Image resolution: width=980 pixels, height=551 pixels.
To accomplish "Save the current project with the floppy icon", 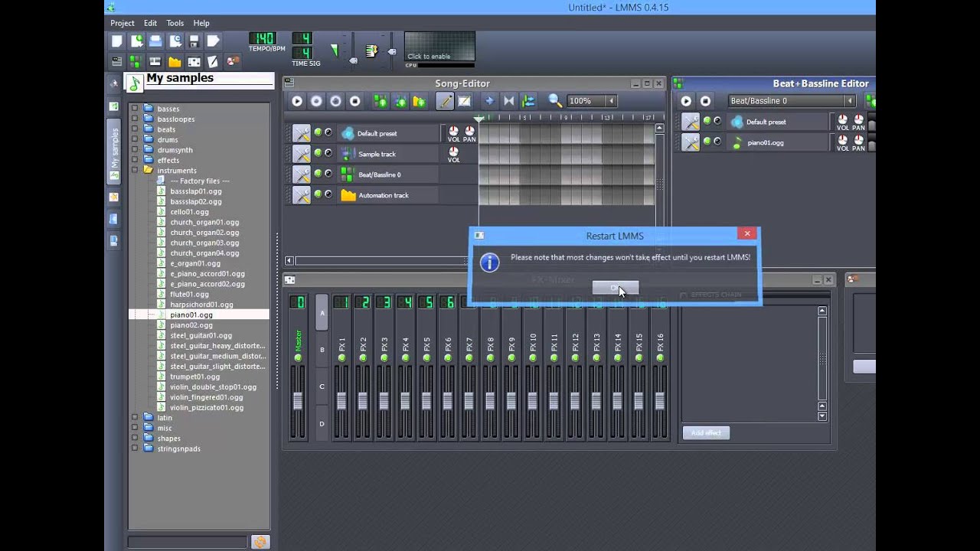I will (x=194, y=41).
